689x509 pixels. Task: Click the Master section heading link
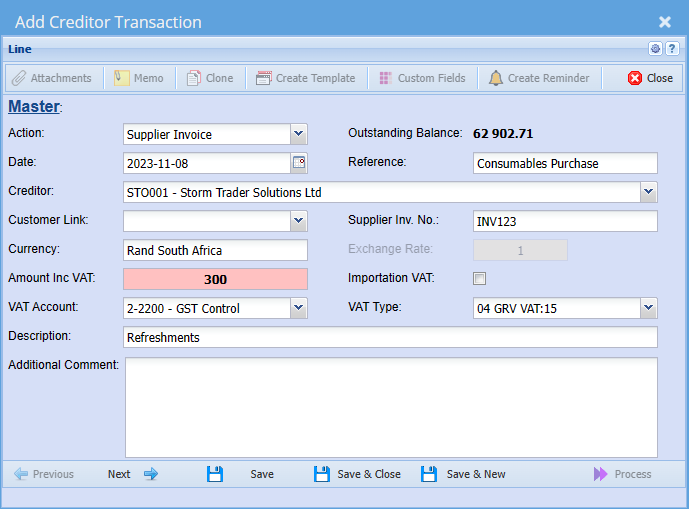[x=34, y=107]
